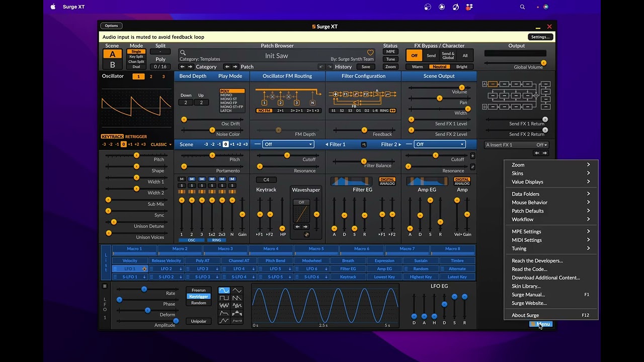
Task: Open Surge Manual menu entry
Action: pyautogui.click(x=551, y=295)
